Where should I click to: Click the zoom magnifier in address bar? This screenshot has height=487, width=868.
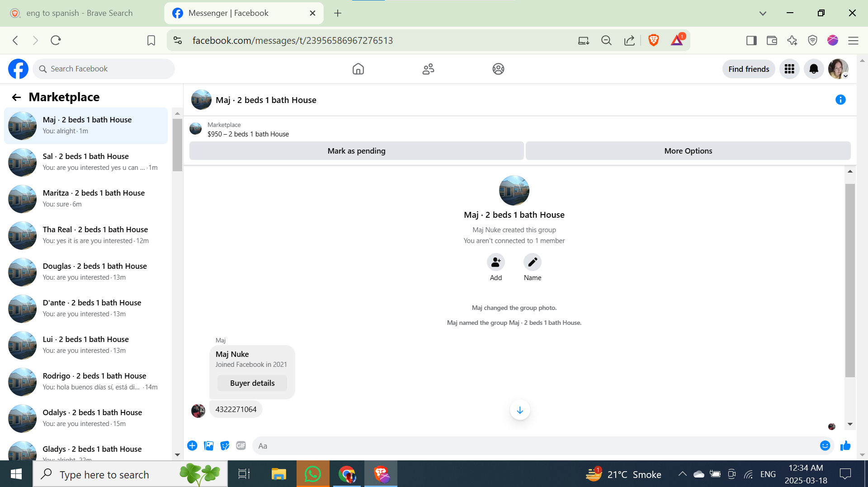pyautogui.click(x=606, y=41)
